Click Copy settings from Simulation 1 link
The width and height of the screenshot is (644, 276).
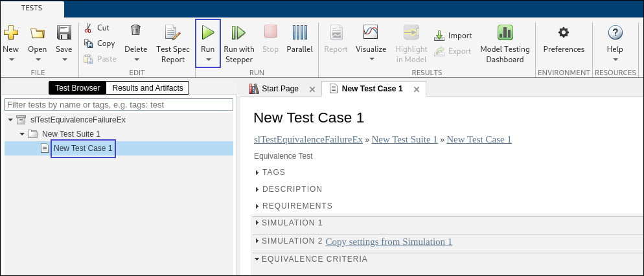point(389,242)
